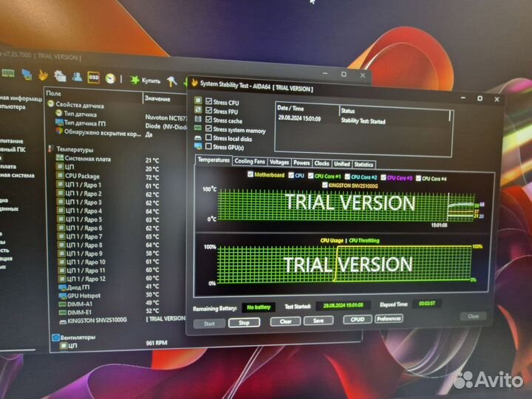Click the green star buy icon
This screenshot has width=532, height=399.
pyautogui.click(x=134, y=80)
